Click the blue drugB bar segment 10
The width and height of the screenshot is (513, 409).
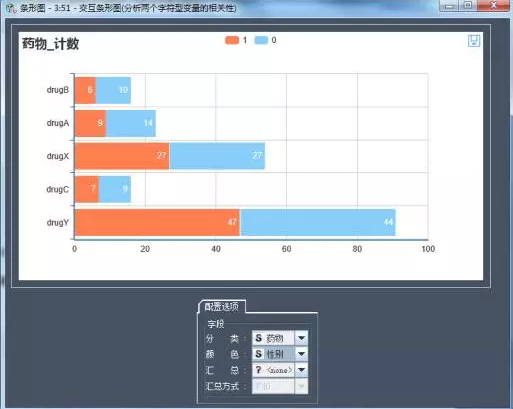tap(113, 90)
